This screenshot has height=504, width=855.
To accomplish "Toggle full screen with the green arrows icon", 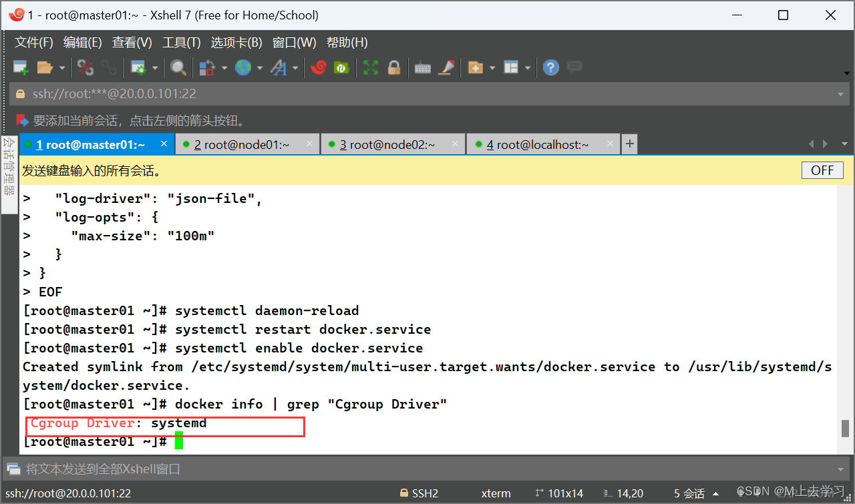I will (371, 67).
